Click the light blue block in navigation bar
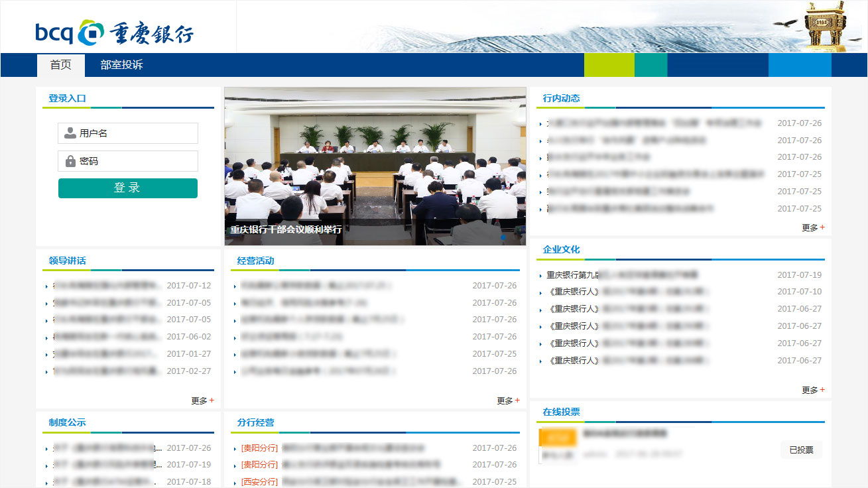Image resolution: width=868 pixels, height=488 pixels. point(799,65)
